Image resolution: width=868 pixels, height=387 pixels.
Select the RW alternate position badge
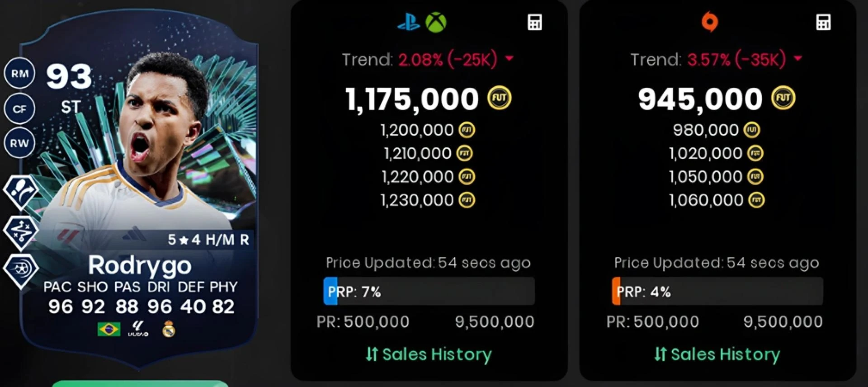point(19,143)
